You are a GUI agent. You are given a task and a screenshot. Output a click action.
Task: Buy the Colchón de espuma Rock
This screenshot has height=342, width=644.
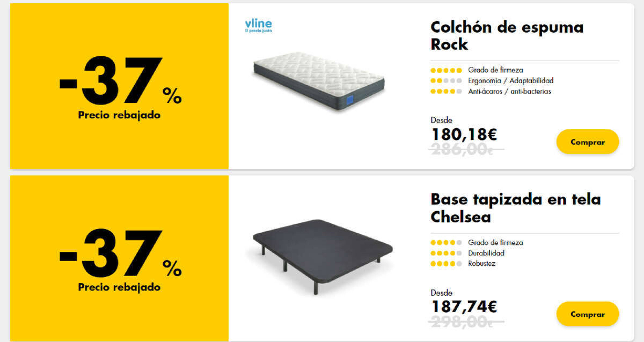click(588, 142)
